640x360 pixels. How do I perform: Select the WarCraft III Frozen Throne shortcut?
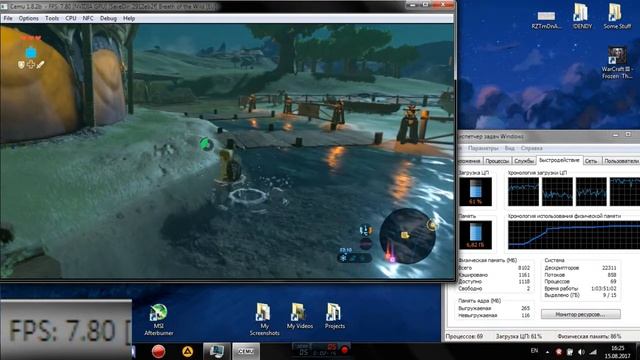tap(617, 62)
